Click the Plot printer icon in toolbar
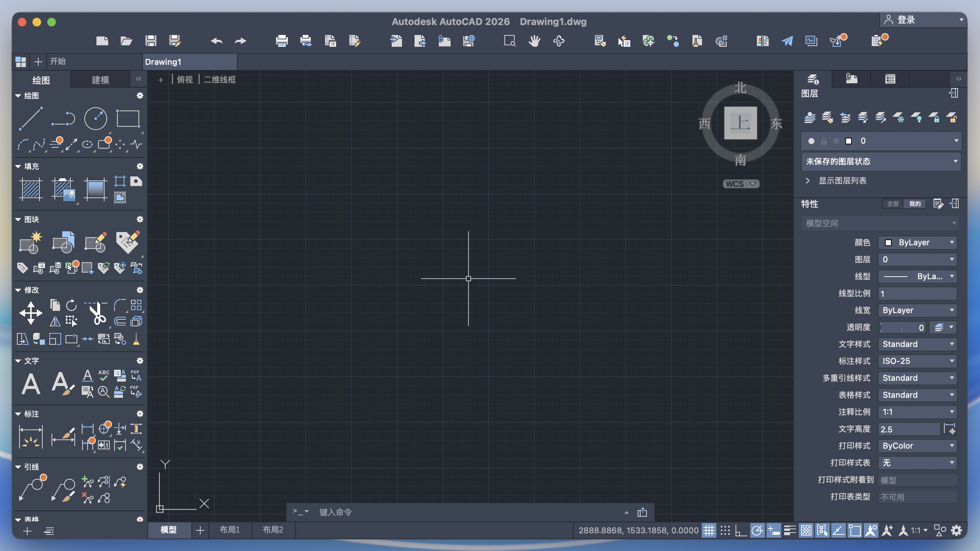 [x=282, y=41]
